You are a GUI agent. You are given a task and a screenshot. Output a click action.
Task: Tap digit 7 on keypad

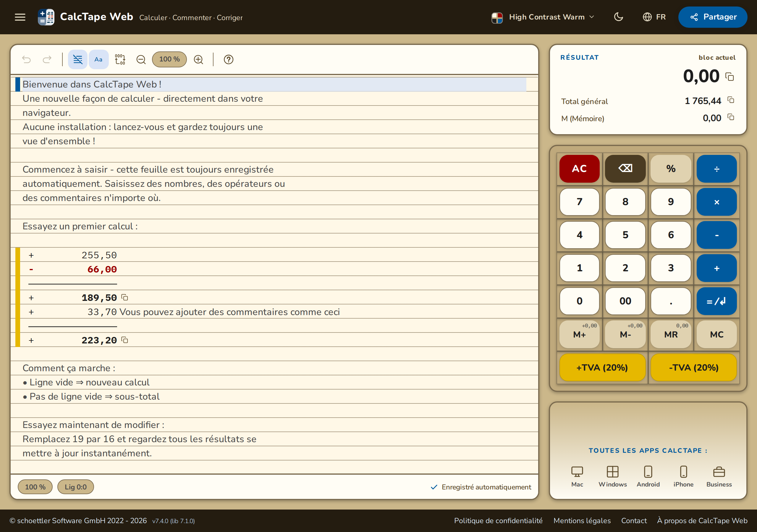click(x=579, y=202)
